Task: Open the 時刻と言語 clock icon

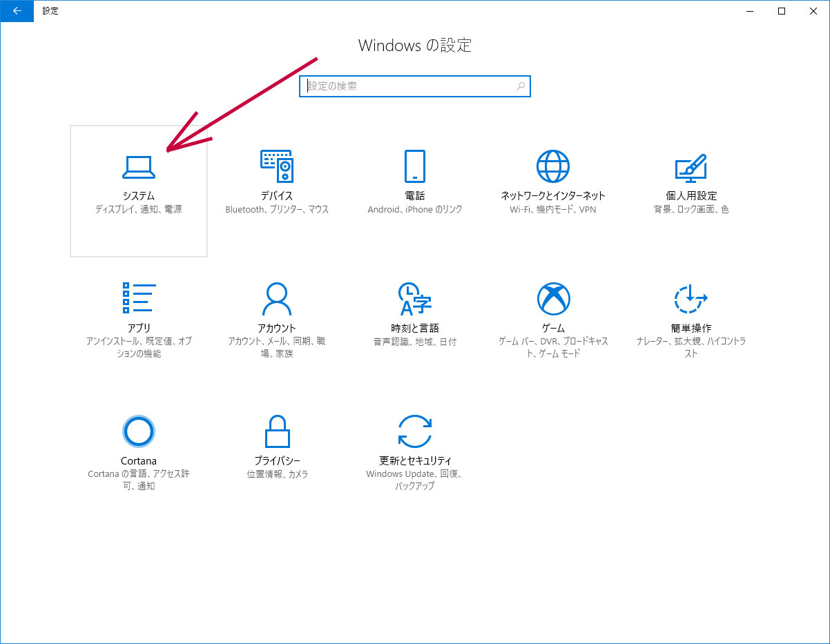Action: pyautogui.click(x=415, y=298)
